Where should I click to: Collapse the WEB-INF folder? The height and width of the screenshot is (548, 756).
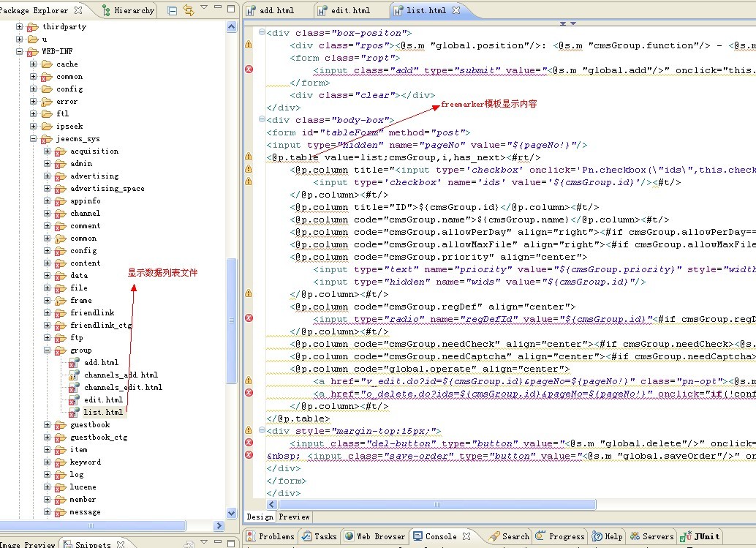point(19,51)
